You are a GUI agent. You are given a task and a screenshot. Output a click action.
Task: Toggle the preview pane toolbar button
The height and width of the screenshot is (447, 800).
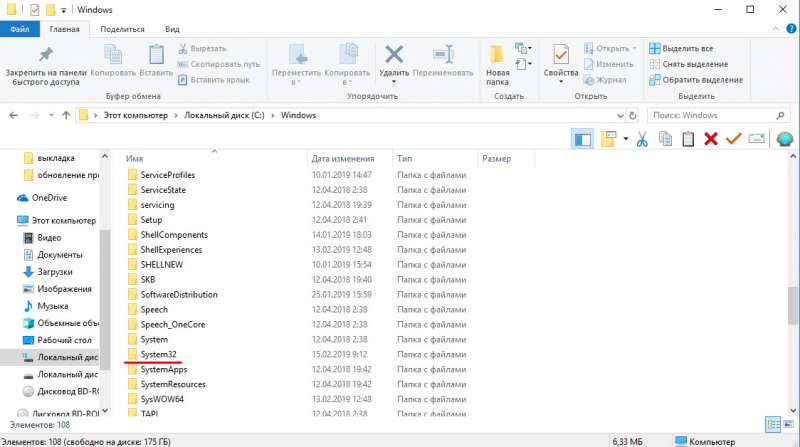click(x=582, y=139)
